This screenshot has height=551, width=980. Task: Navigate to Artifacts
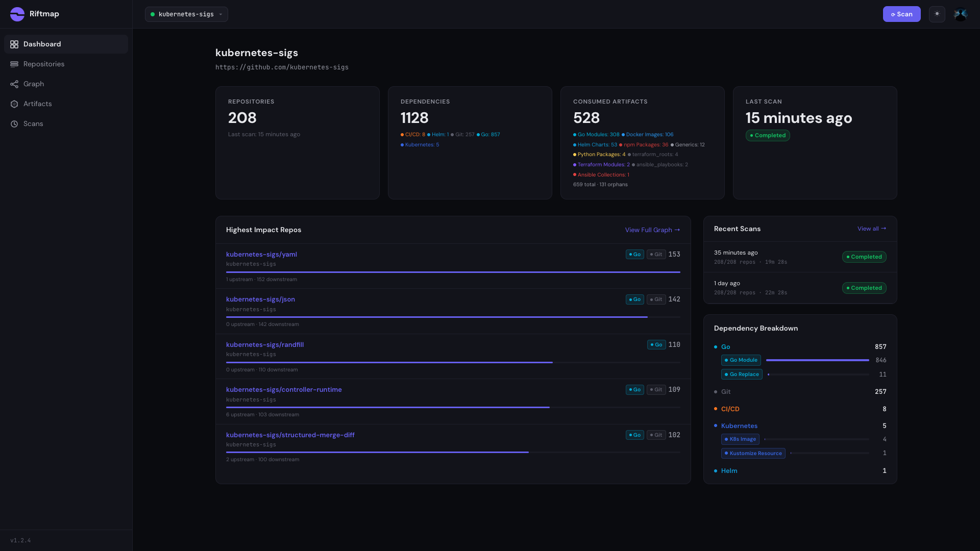[x=66, y=104]
